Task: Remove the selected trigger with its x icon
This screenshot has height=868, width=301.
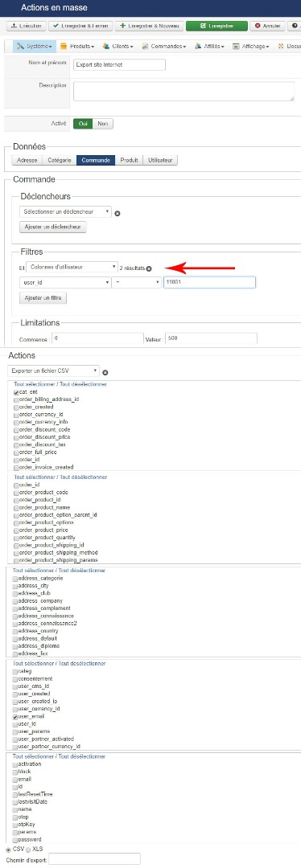Action: (x=118, y=213)
